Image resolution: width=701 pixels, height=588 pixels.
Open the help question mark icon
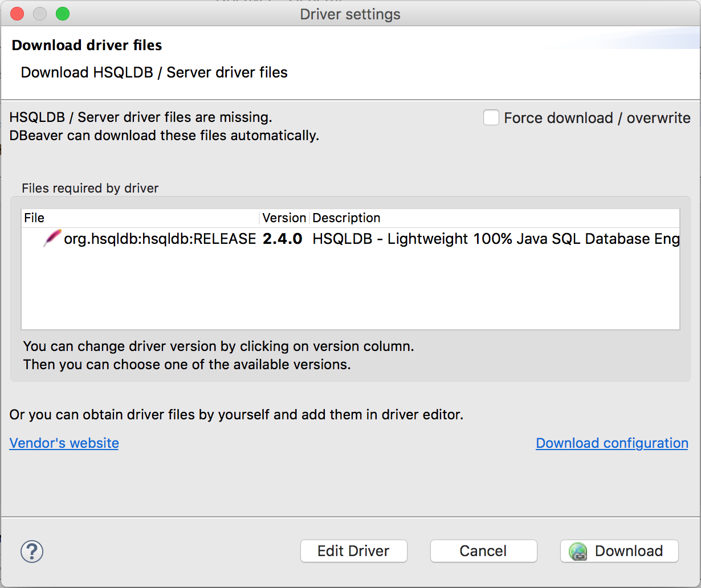pos(32,552)
